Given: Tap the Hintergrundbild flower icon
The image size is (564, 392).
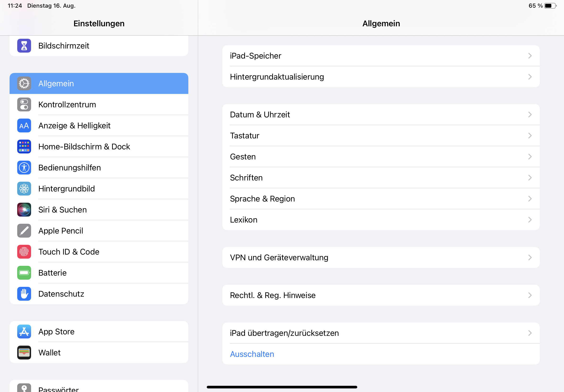Looking at the screenshot, I should 24,189.
